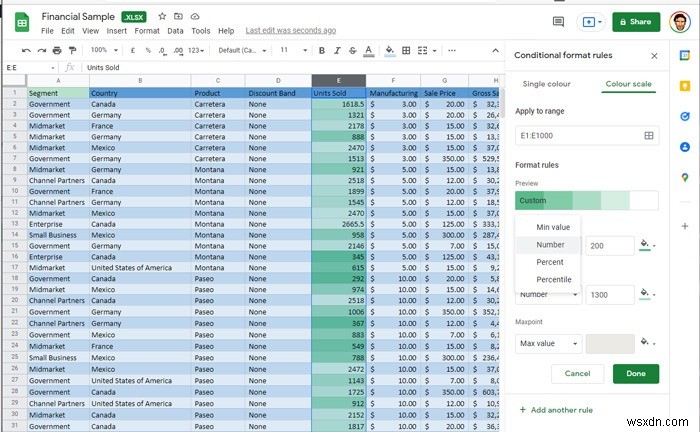This screenshot has height=432, width=700.
Task: Pick the minpoint fill colour
Action: pyautogui.click(x=647, y=245)
